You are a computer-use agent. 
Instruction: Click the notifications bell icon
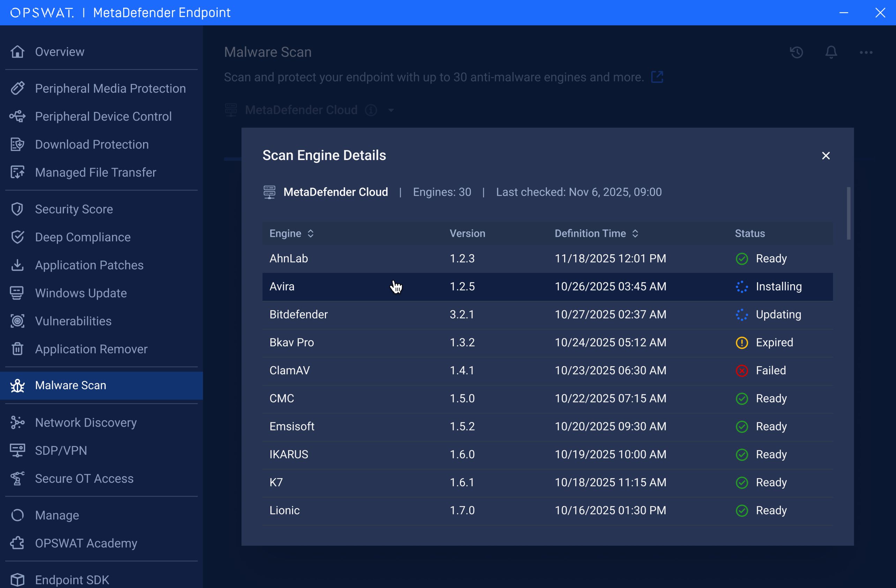tap(831, 52)
